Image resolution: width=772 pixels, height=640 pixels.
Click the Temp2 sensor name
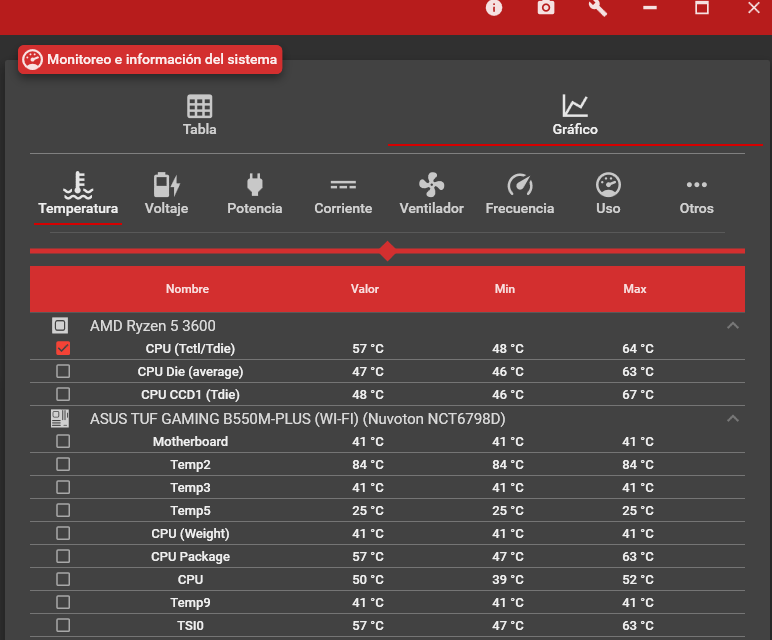tap(190, 465)
